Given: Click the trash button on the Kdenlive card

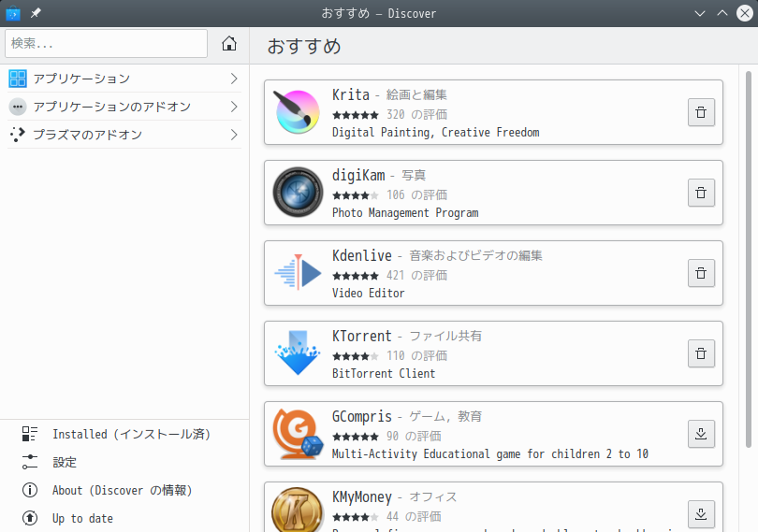Looking at the screenshot, I should [x=701, y=273].
